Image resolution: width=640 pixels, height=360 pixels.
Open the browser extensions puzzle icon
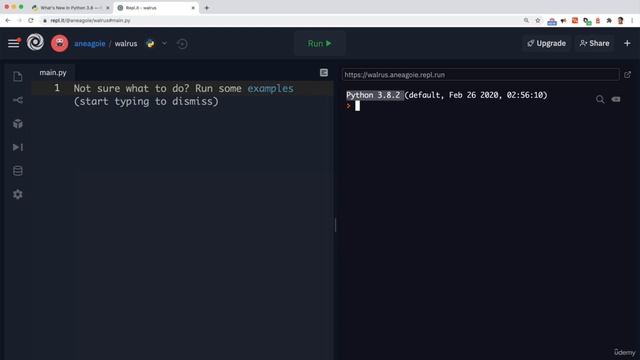tap(609, 20)
